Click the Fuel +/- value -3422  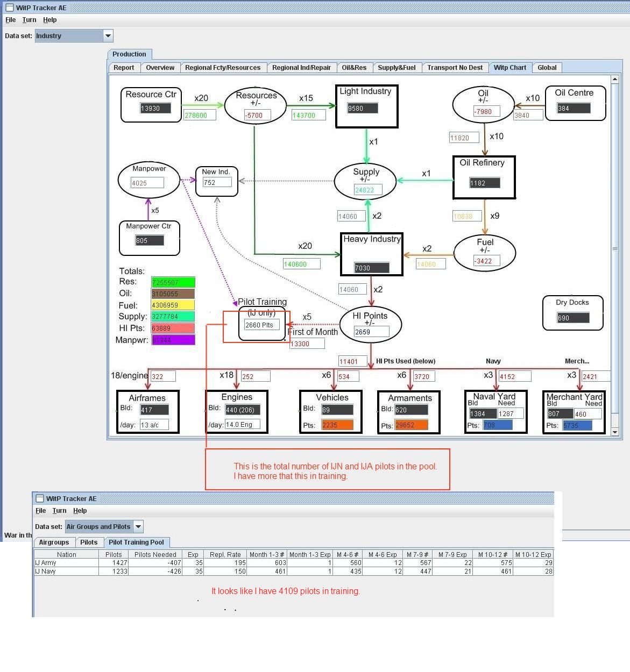pyautogui.click(x=486, y=261)
